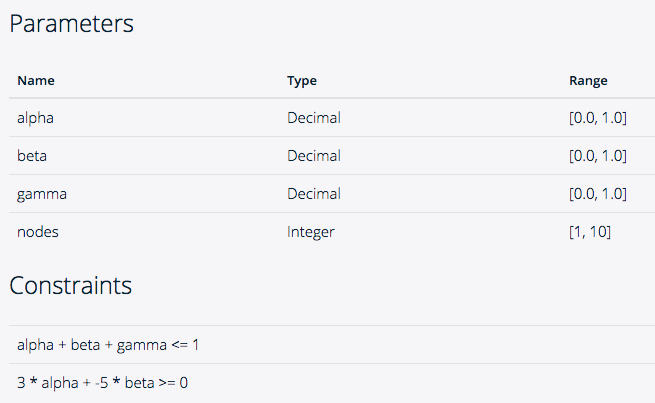Viewport: 655px width, 403px height.
Task: Click the 3 * alpha + -5 * beta constraint
Action: pyautogui.click(x=102, y=383)
